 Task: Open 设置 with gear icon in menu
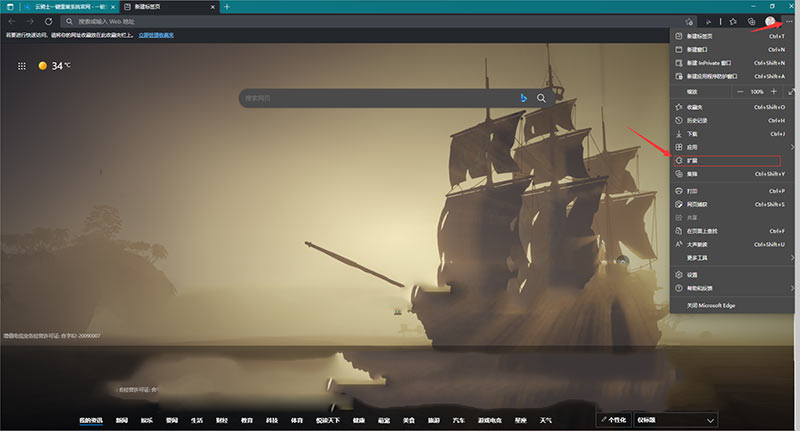732,275
